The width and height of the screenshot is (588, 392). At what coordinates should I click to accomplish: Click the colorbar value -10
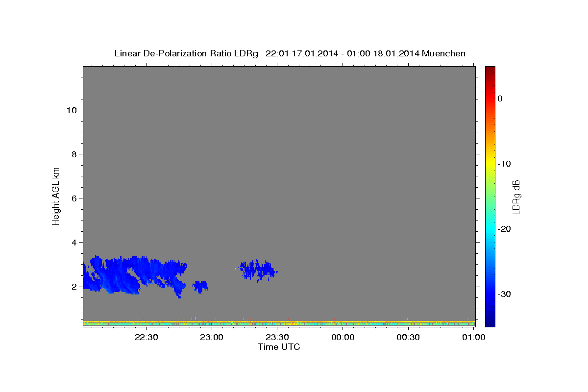click(x=504, y=164)
